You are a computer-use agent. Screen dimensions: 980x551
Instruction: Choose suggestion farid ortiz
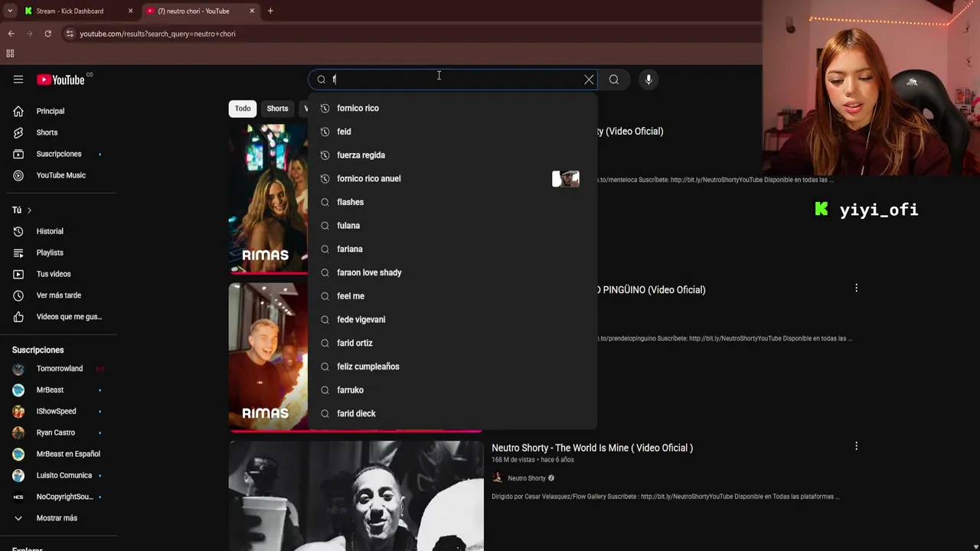(452, 343)
